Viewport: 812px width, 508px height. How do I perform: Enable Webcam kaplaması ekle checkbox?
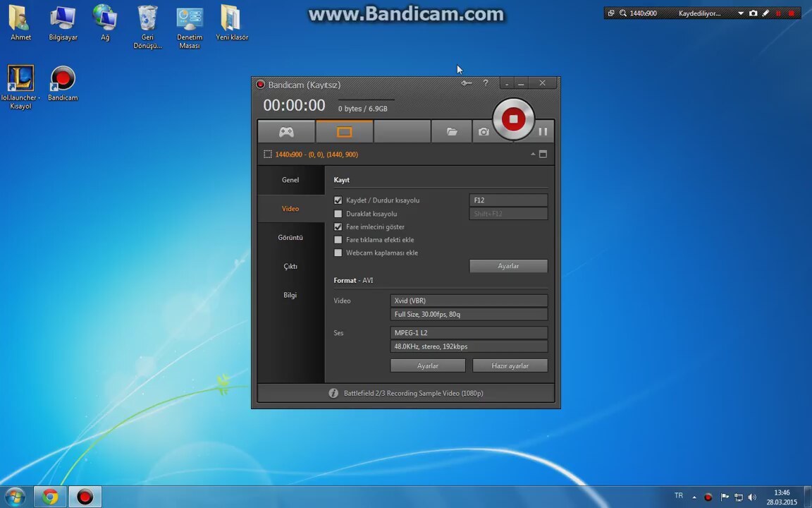click(x=338, y=253)
